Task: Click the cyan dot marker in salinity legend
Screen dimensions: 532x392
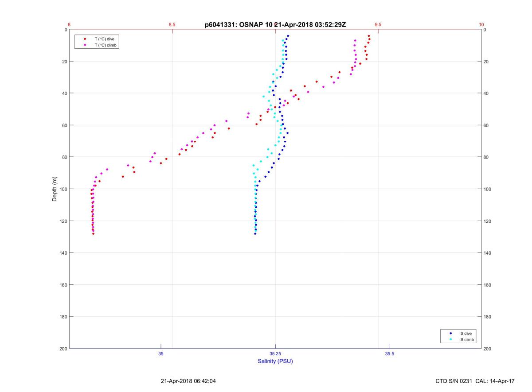Action: [x=450, y=339]
